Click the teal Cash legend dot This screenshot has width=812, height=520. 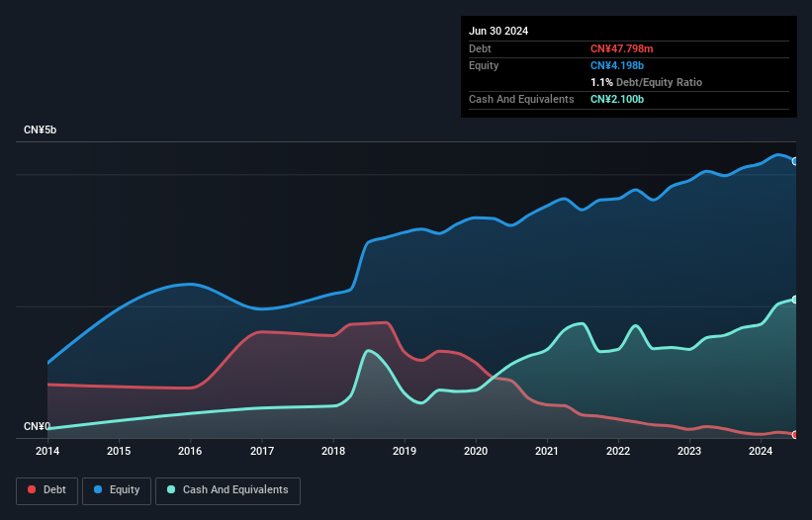pos(171,489)
